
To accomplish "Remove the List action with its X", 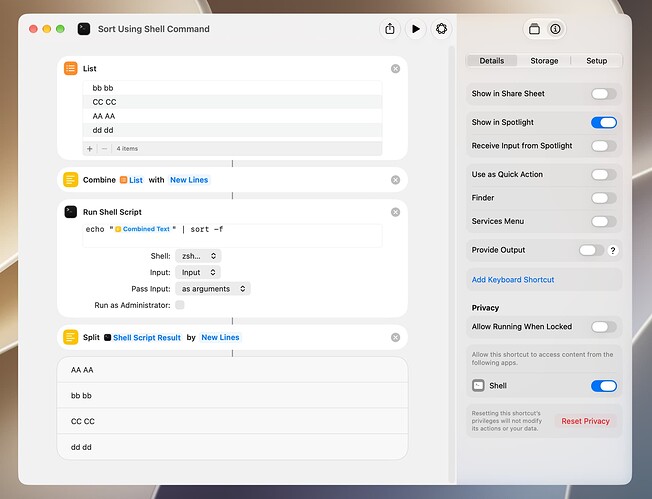I will pyautogui.click(x=395, y=69).
